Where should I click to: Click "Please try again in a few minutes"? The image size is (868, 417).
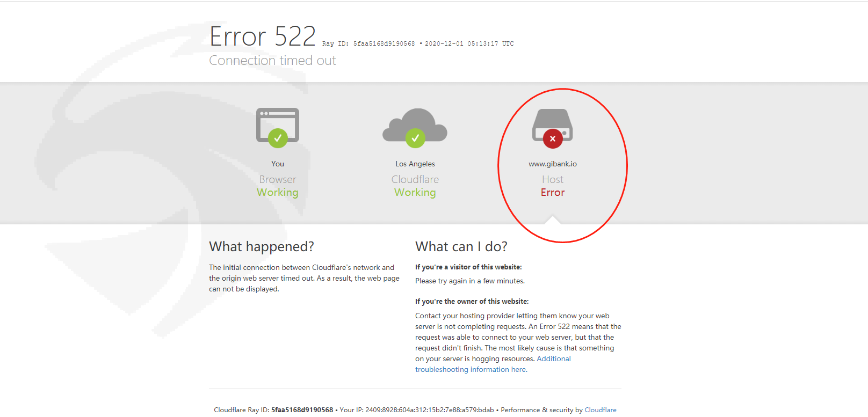(x=470, y=281)
